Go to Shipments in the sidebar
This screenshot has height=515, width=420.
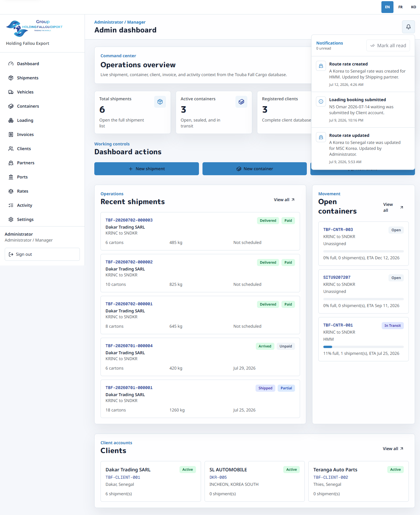click(x=42, y=78)
